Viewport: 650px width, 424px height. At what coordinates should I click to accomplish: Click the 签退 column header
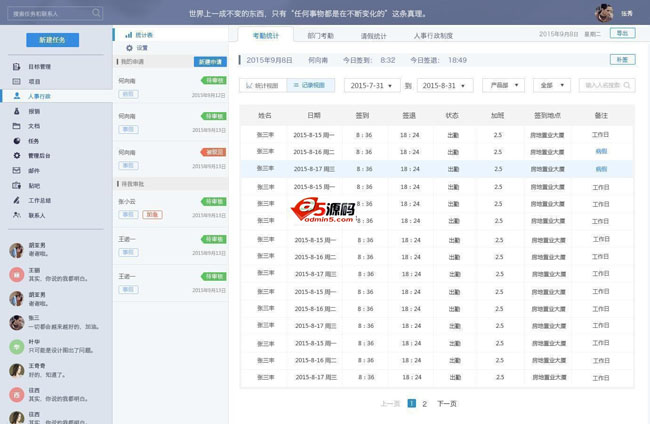click(409, 115)
